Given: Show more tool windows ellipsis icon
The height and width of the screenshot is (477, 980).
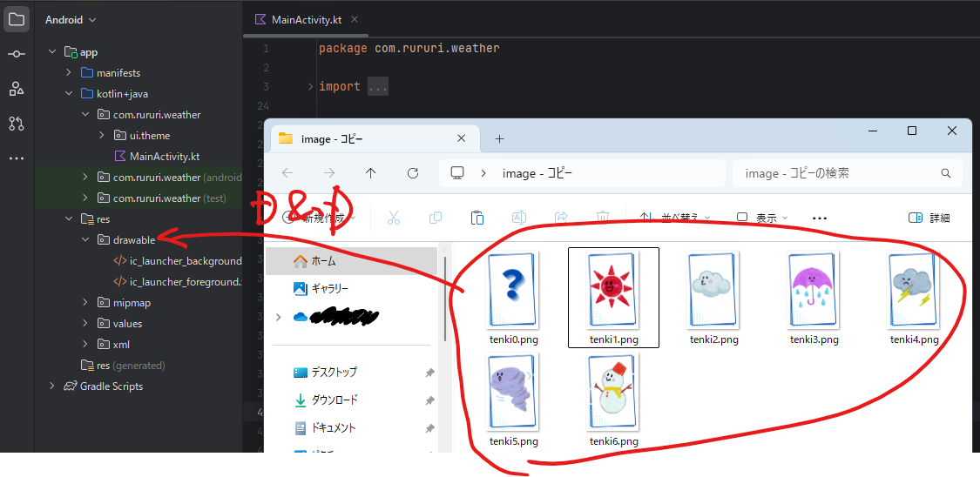Looking at the screenshot, I should [17, 158].
